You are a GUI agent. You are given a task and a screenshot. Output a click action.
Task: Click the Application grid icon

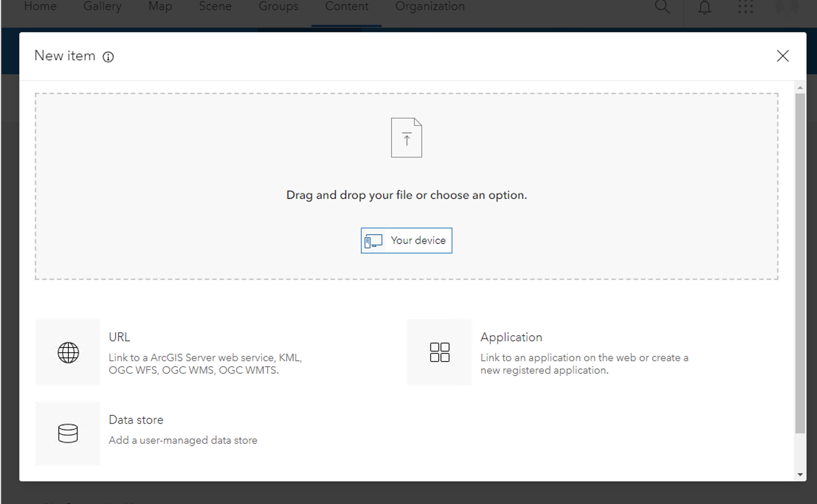click(439, 352)
